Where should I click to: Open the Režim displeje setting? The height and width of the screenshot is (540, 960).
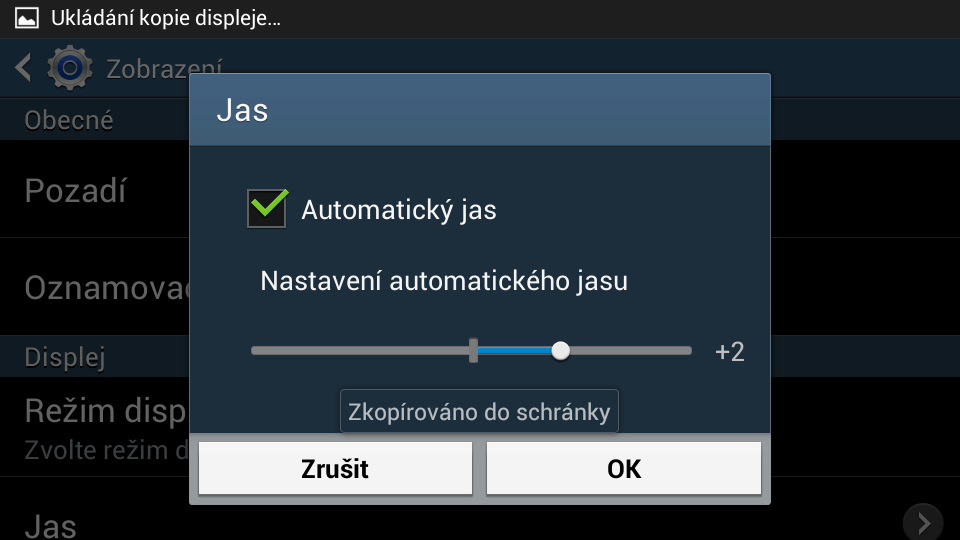click(x=95, y=427)
